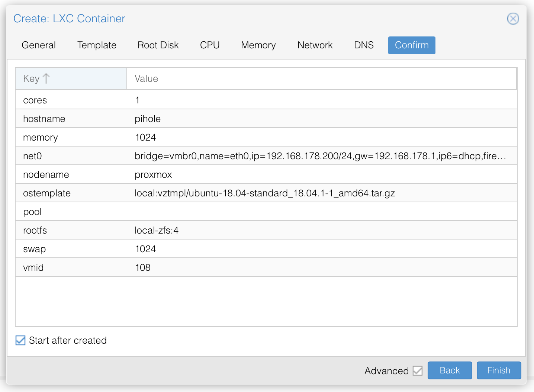Open the Template tab
Image resolution: width=534 pixels, height=392 pixels.
click(x=97, y=45)
